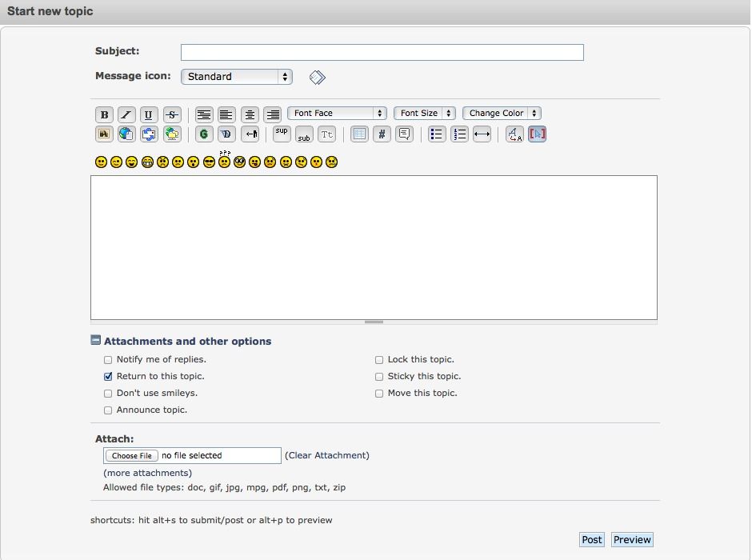Insert a table
Image resolution: width=752 pixels, height=560 pixels.
coord(360,134)
